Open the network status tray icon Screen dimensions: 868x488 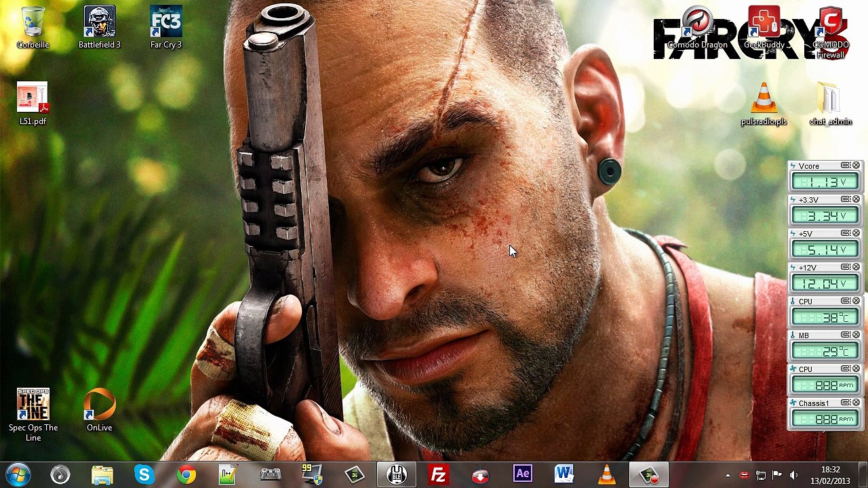tap(761, 475)
